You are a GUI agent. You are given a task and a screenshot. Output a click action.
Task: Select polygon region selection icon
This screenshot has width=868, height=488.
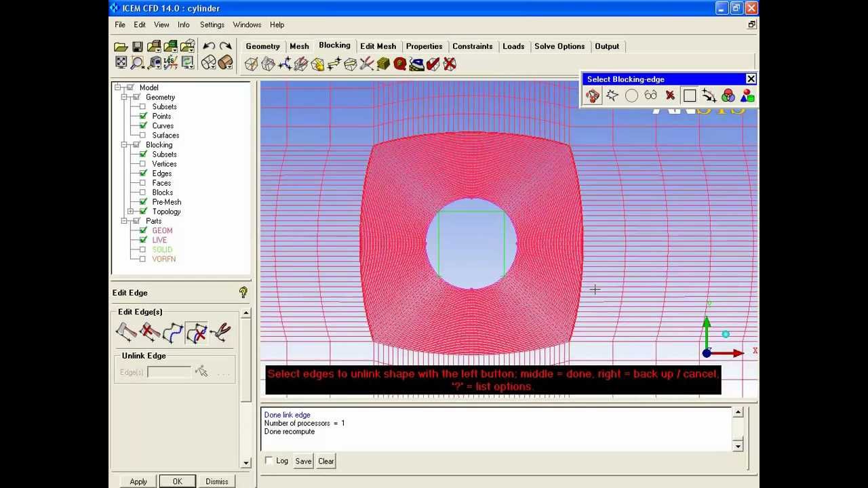click(612, 96)
